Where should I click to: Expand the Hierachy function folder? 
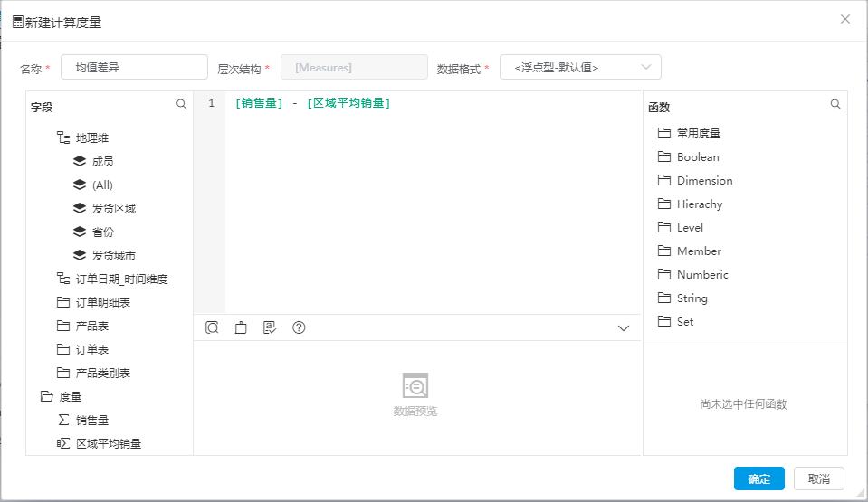pyautogui.click(x=691, y=204)
